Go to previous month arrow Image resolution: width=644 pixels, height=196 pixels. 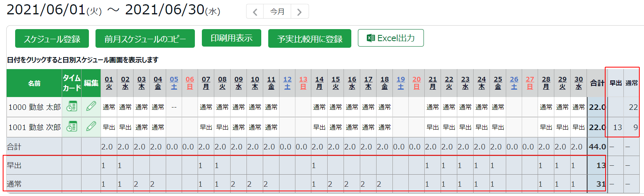[255, 12]
